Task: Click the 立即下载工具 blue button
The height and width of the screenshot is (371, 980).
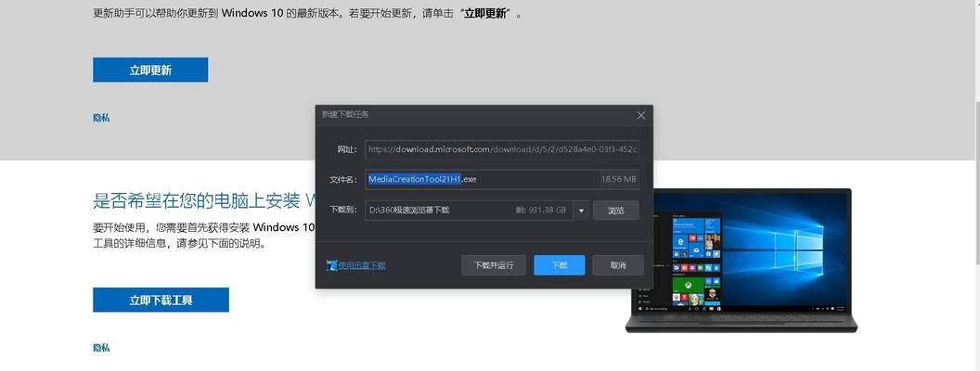Action: click(161, 301)
